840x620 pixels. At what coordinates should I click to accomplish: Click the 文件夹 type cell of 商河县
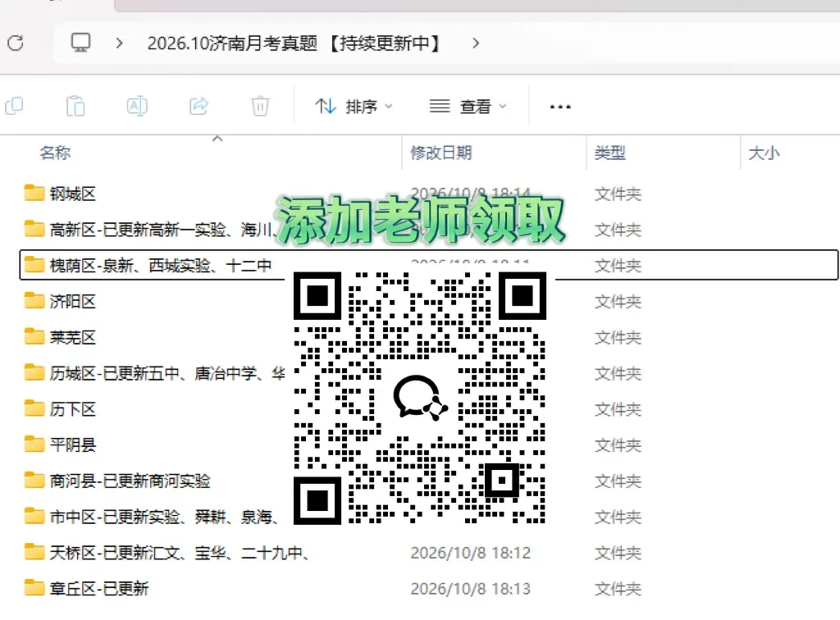pos(618,481)
